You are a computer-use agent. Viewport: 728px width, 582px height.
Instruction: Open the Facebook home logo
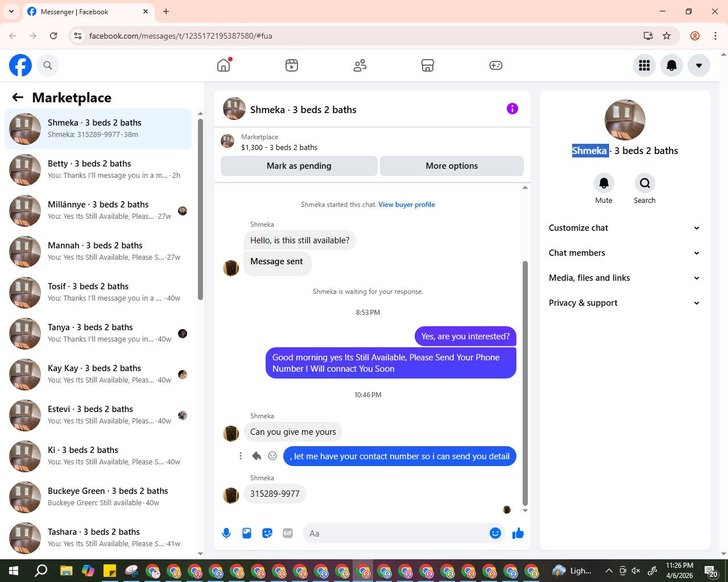[x=20, y=65]
